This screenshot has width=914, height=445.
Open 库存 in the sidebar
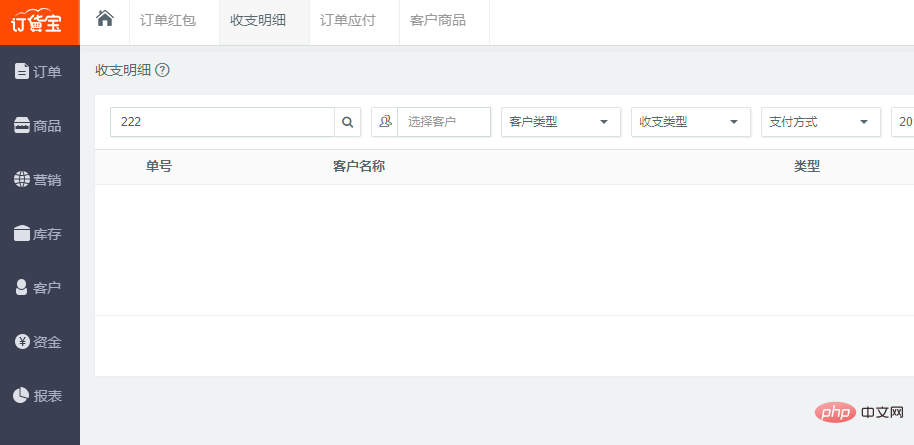[x=38, y=234]
